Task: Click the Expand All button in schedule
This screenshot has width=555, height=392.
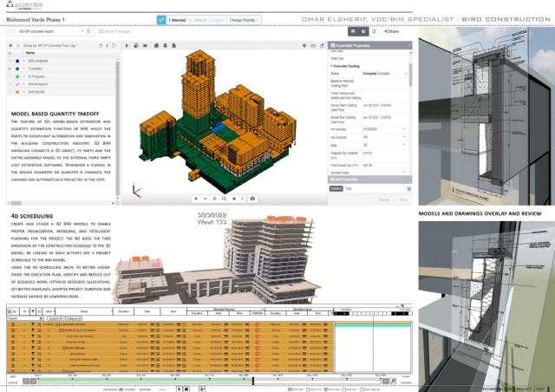Action: [x=55, y=318]
